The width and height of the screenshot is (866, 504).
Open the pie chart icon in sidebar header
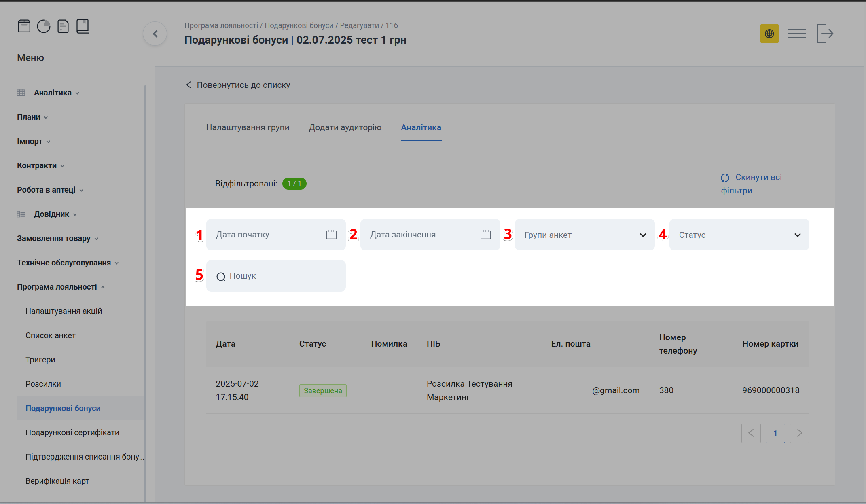point(44,26)
